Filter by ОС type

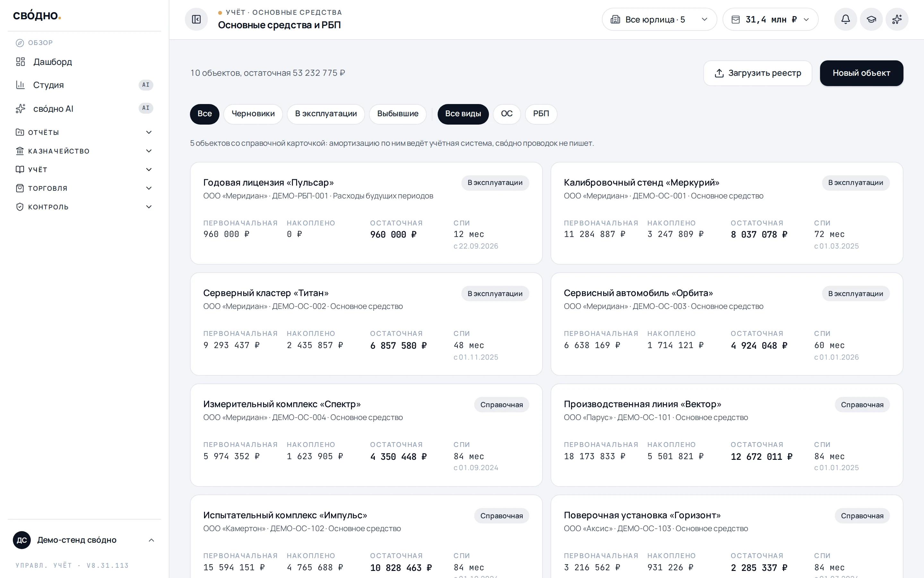(x=507, y=114)
